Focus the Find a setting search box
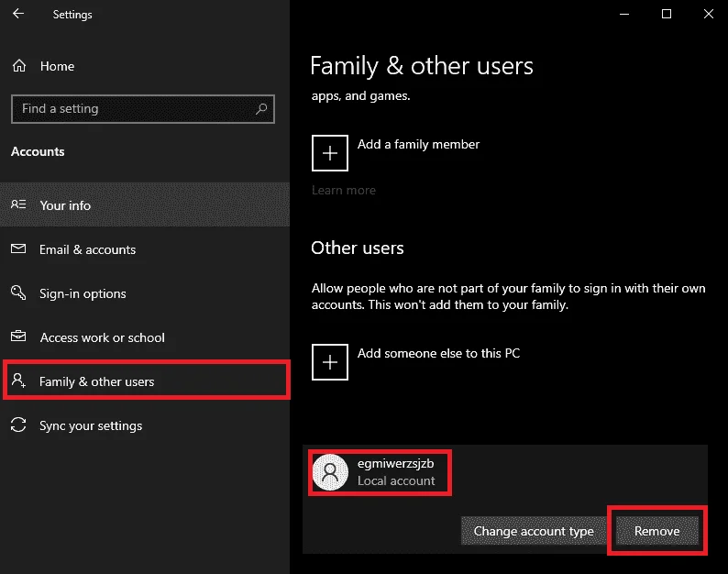The height and width of the screenshot is (574, 728). tap(143, 109)
